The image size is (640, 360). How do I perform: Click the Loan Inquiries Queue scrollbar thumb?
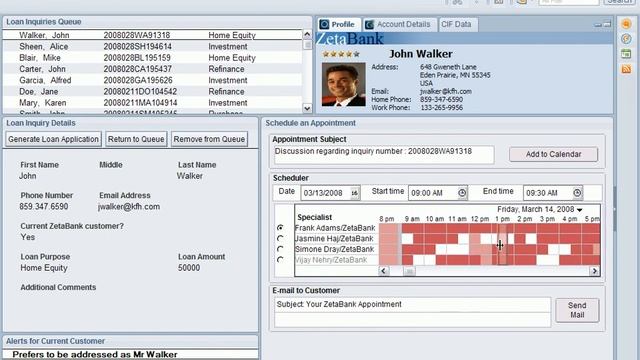pos(307,45)
